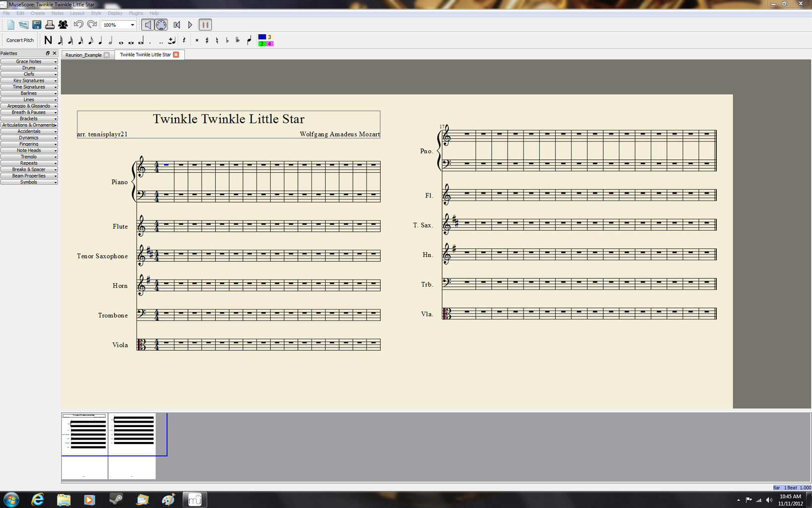Select the longa note duration

(141, 41)
